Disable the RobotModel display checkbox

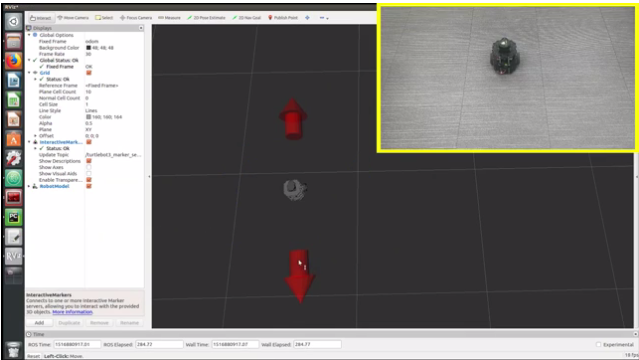click(89, 186)
